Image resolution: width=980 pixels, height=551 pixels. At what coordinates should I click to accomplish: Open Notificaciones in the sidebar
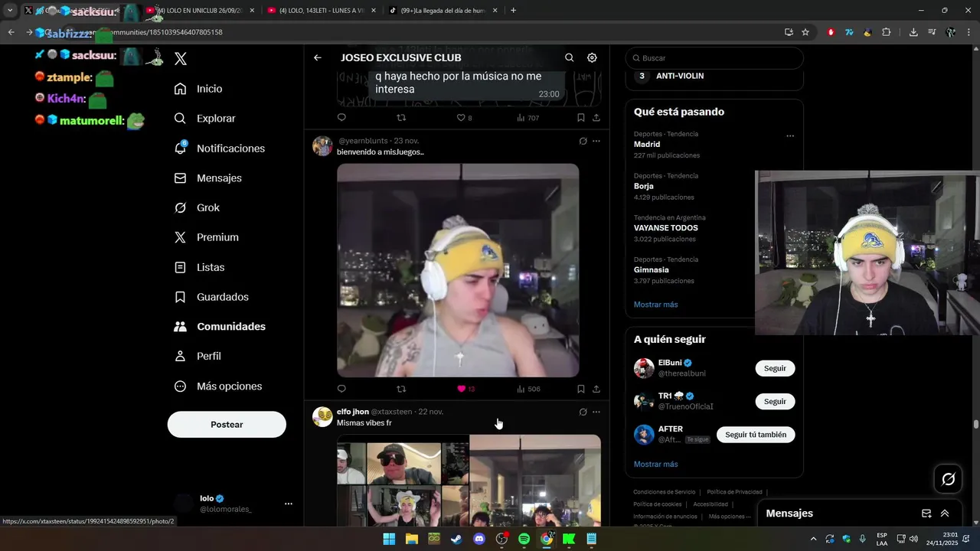219,148
